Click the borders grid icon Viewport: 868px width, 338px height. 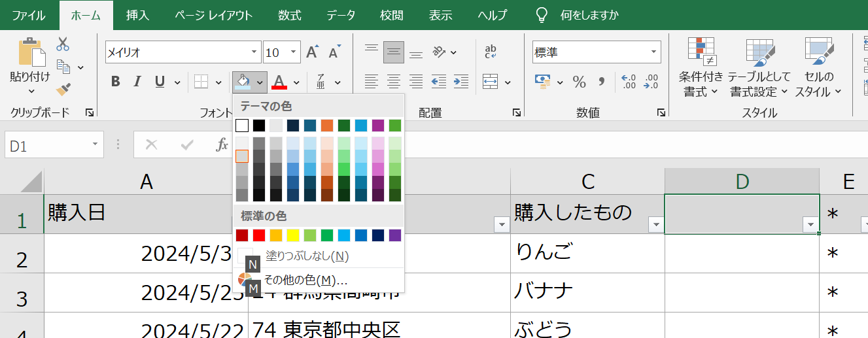click(x=201, y=82)
